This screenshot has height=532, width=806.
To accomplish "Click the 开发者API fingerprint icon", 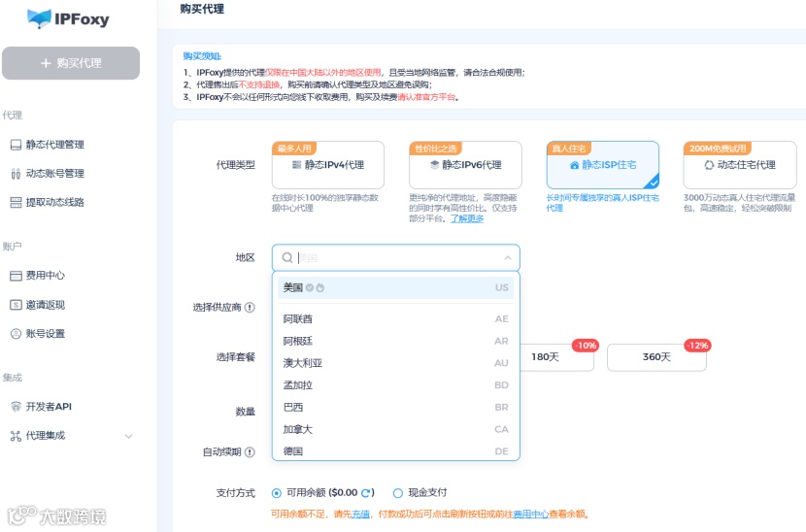I will point(16,407).
